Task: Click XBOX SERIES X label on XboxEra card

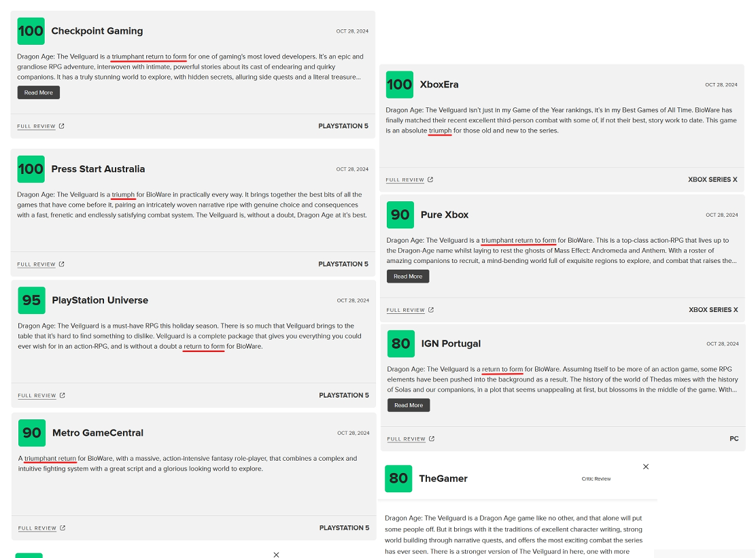Action: tap(712, 179)
